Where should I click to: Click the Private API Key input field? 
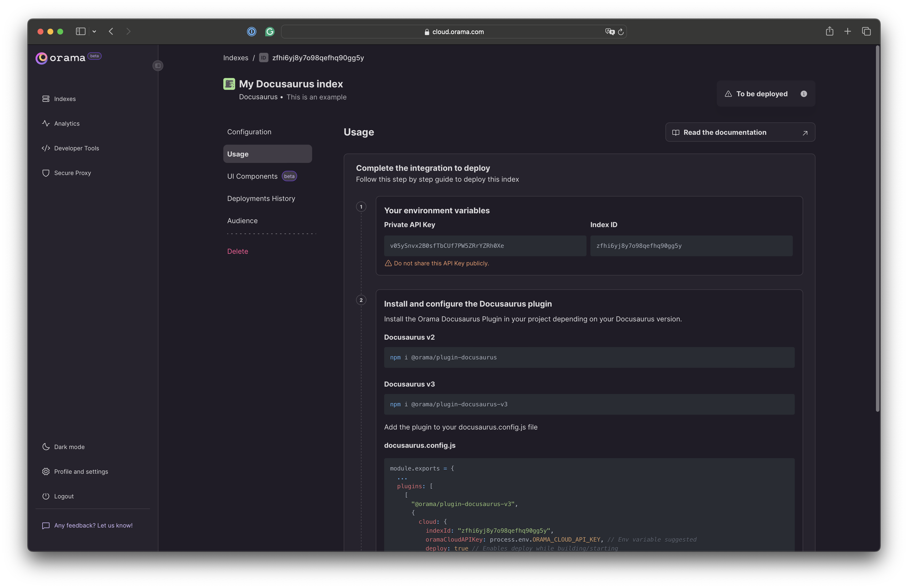click(x=483, y=246)
